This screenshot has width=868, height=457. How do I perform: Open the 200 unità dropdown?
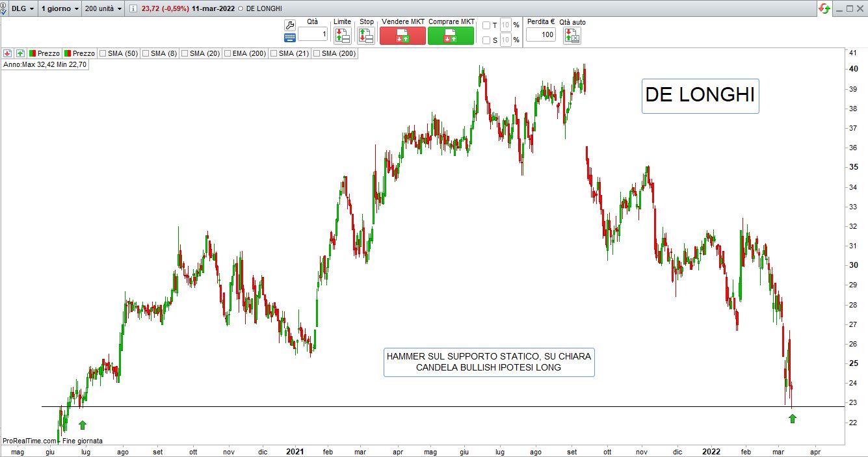pyautogui.click(x=103, y=8)
